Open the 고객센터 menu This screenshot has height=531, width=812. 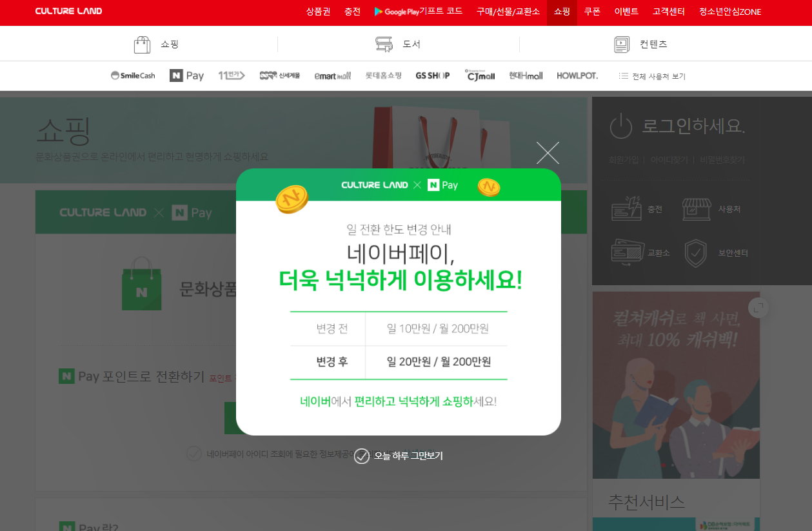(669, 12)
